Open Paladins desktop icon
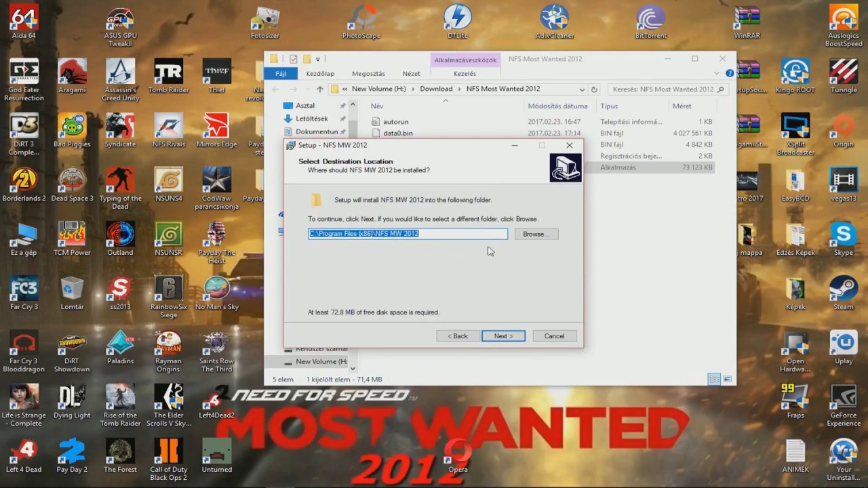Image resolution: width=868 pixels, height=488 pixels. pos(120,348)
